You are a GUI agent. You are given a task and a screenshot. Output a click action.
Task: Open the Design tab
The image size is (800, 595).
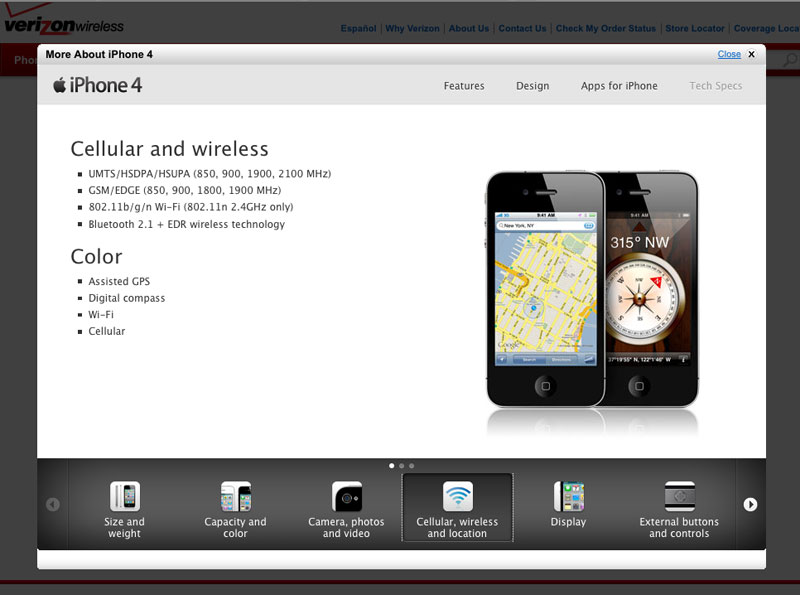tap(533, 86)
